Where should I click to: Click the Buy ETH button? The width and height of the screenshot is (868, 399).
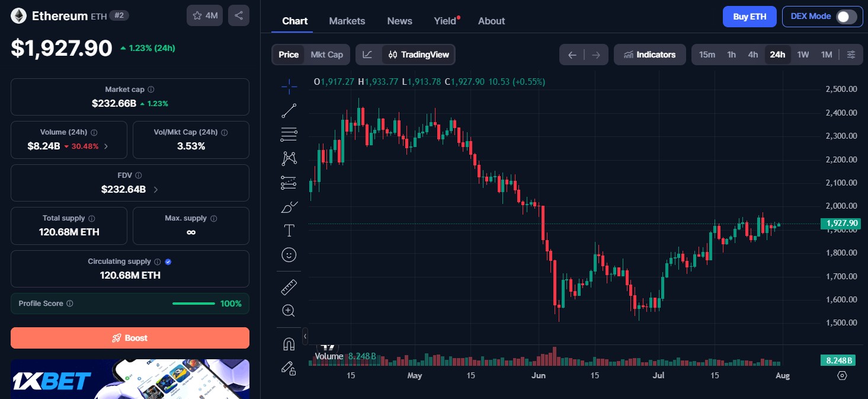coord(750,17)
